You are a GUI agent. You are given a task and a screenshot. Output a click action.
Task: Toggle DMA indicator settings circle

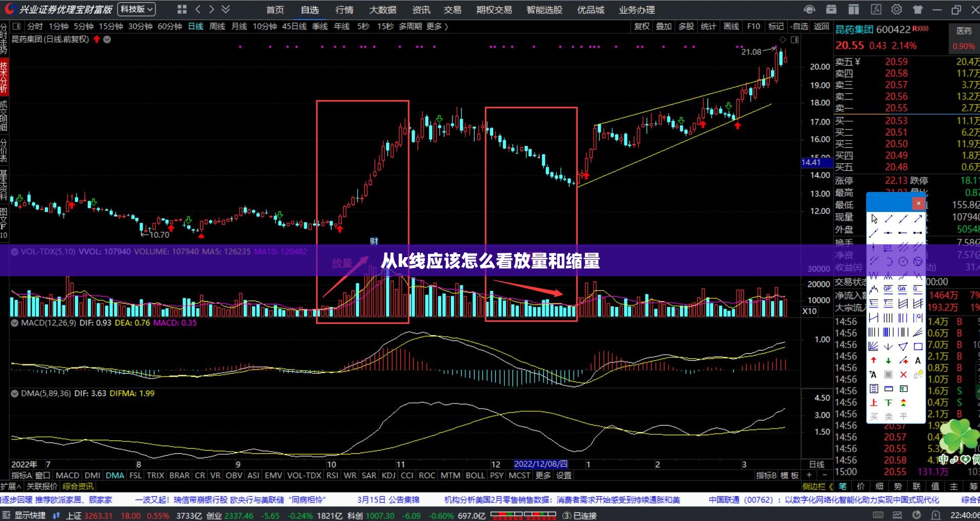(x=15, y=393)
